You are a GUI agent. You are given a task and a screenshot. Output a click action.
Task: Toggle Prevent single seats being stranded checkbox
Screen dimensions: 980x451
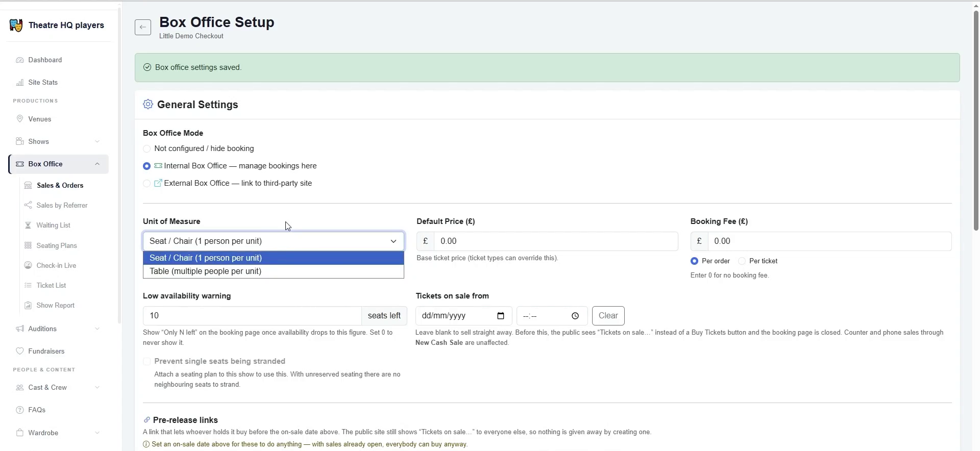click(147, 361)
